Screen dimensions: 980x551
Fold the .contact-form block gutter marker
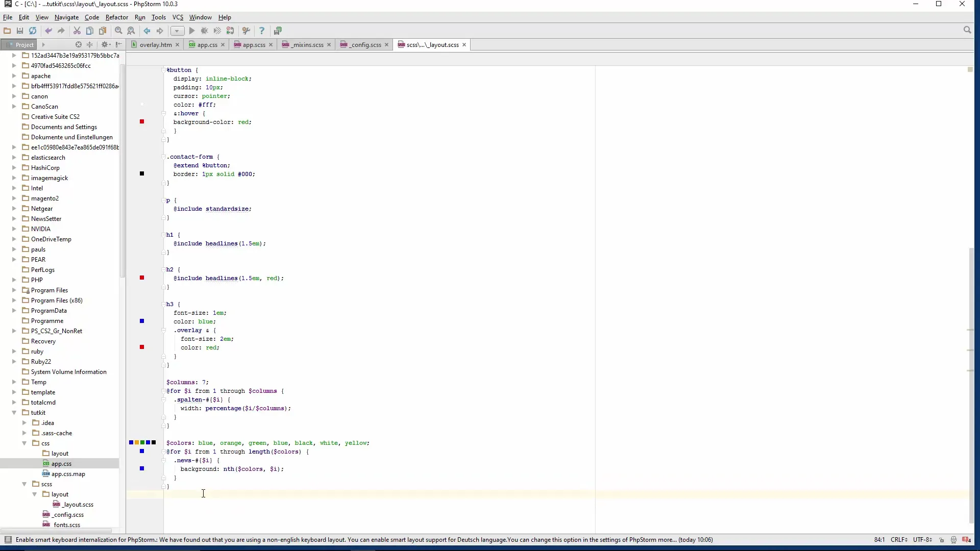(x=164, y=157)
